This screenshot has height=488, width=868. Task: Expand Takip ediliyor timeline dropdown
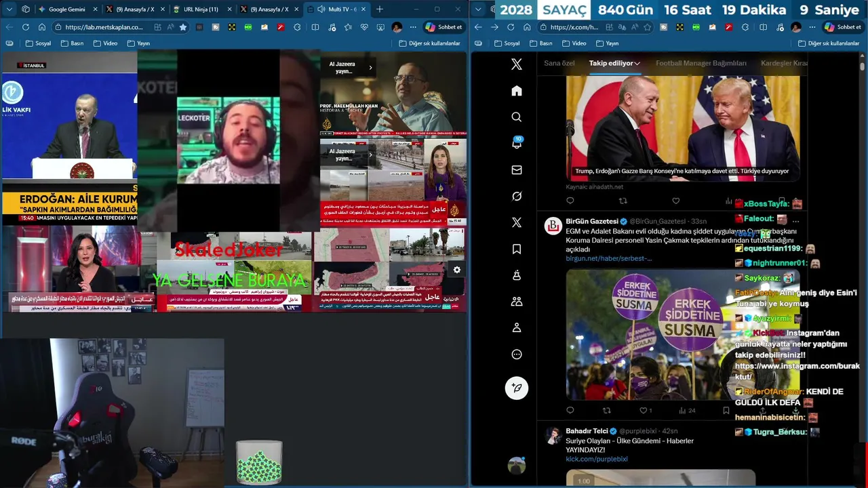click(x=637, y=63)
